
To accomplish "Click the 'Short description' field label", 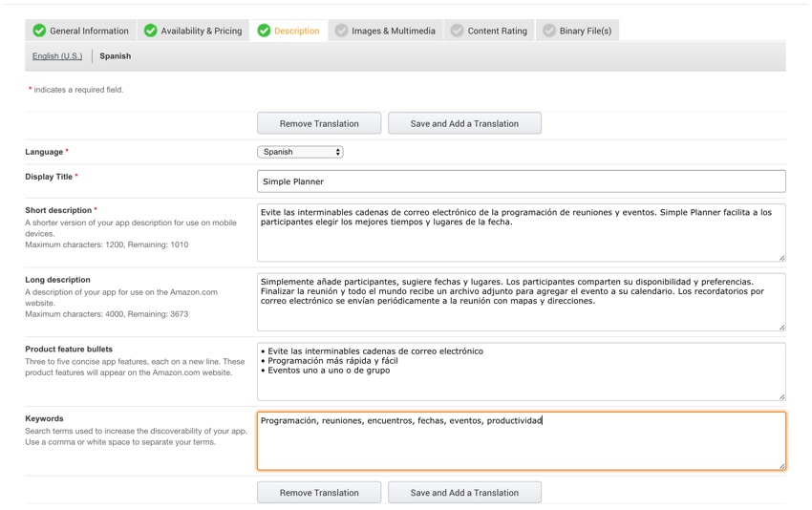I will [x=58, y=210].
